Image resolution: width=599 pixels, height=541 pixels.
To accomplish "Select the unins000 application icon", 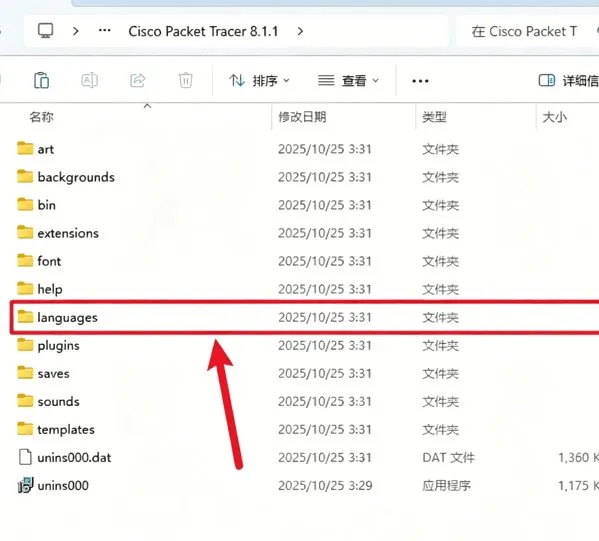I will coord(25,485).
